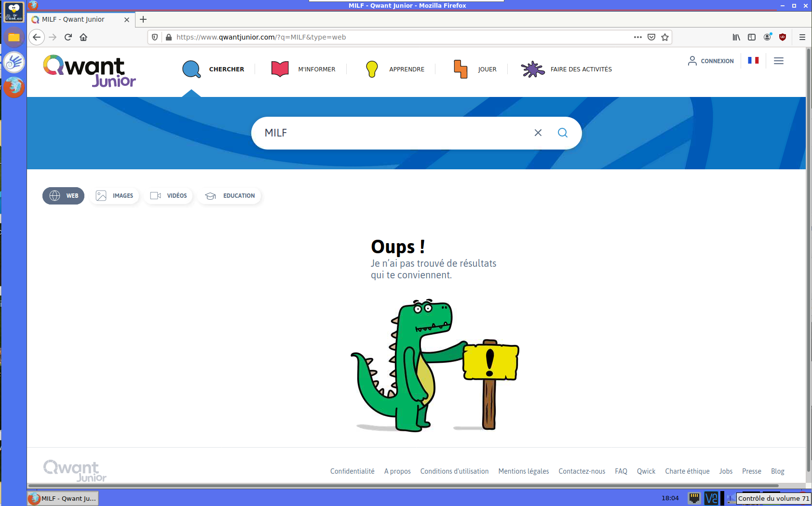812x506 pixels.
Task: Open the Library toolbar icon
Action: pos(736,37)
